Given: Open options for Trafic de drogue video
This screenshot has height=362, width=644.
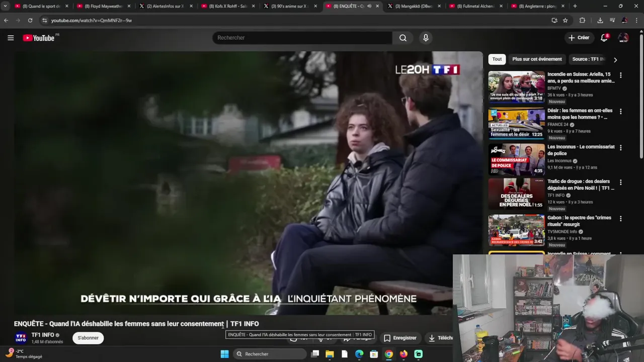Looking at the screenshot, I should [x=620, y=182].
